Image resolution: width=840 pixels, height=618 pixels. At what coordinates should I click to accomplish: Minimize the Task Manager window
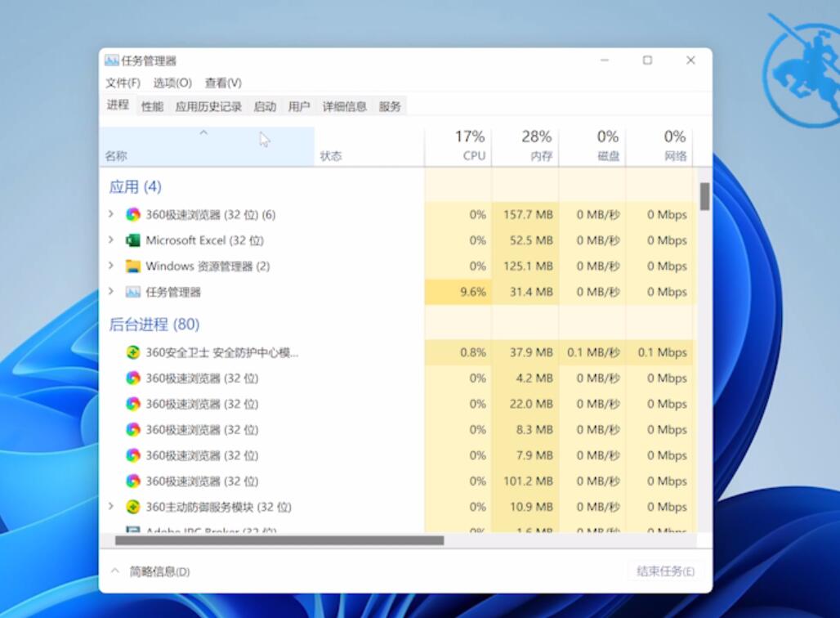[605, 60]
